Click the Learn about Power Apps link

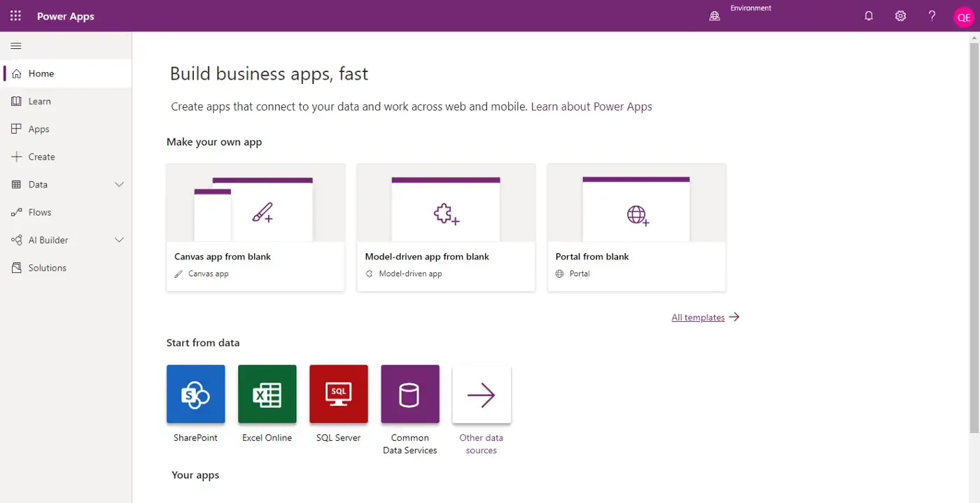[591, 107]
